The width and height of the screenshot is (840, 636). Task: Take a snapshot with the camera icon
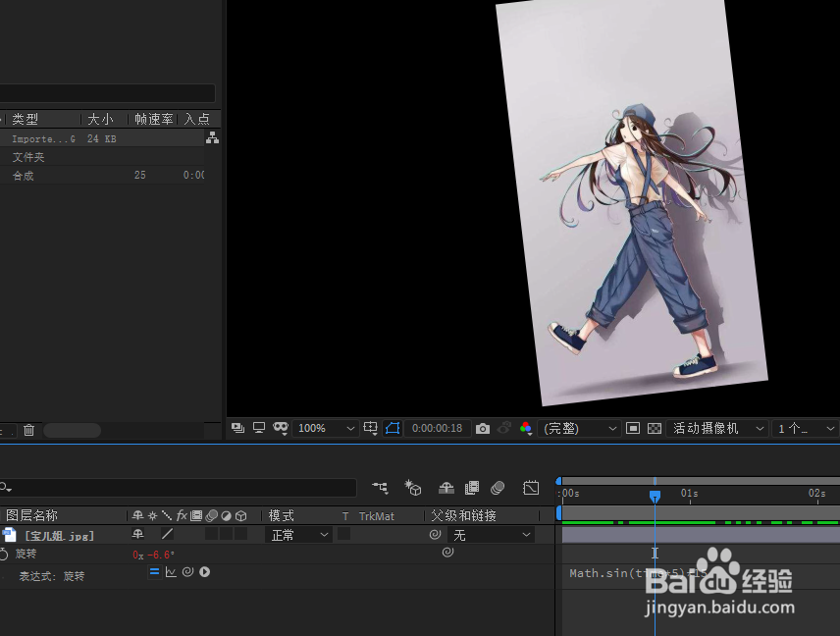483,428
